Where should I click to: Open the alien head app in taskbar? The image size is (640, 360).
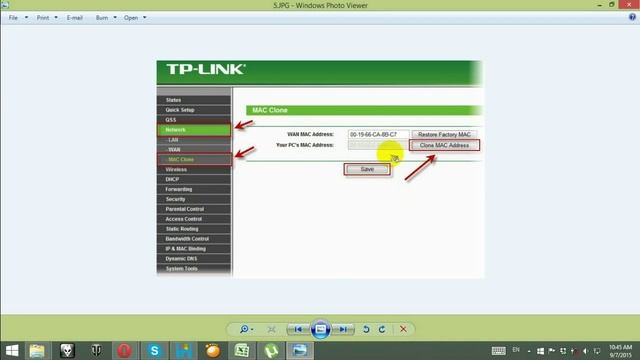tap(67, 351)
